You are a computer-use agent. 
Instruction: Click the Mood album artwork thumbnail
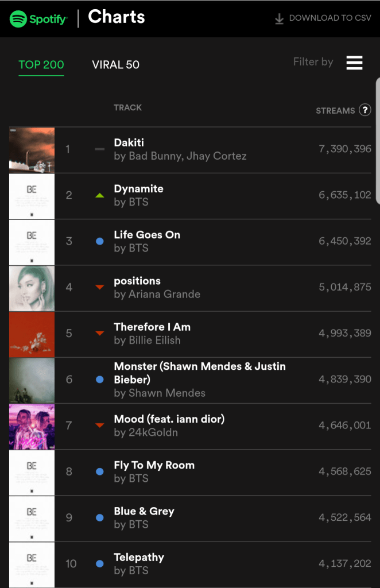[32, 426]
